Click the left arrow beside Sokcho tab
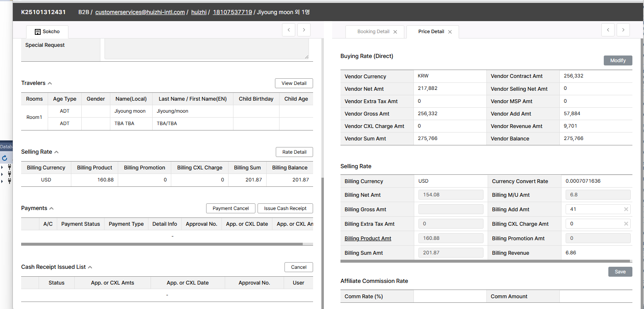Image resolution: width=644 pixels, height=309 pixels. pyautogui.click(x=289, y=30)
